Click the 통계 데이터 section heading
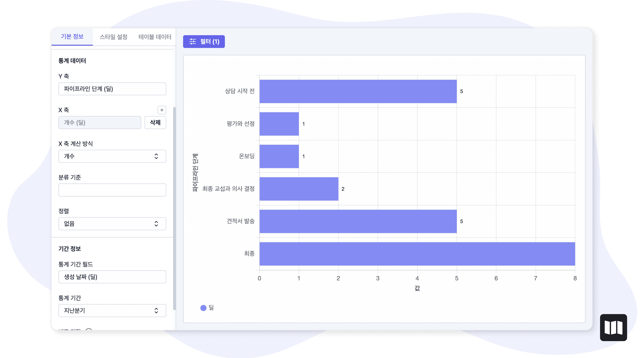Viewport: 644px width, 358px height. 72,61
